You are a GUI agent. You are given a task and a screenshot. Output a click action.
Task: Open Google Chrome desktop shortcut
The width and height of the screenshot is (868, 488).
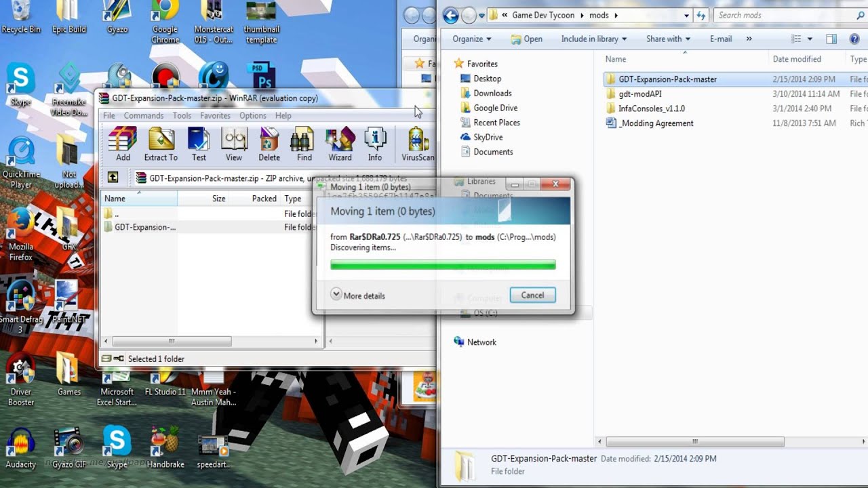coord(165,22)
